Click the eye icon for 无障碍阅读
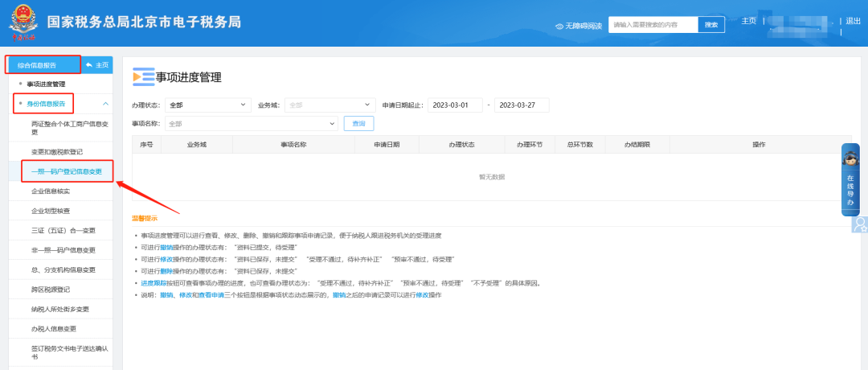The height and width of the screenshot is (370, 868). point(559,26)
